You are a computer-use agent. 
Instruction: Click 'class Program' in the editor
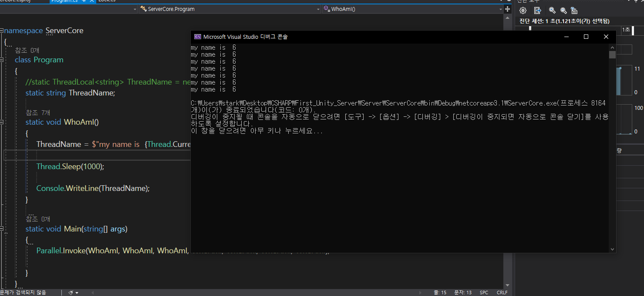pos(39,60)
